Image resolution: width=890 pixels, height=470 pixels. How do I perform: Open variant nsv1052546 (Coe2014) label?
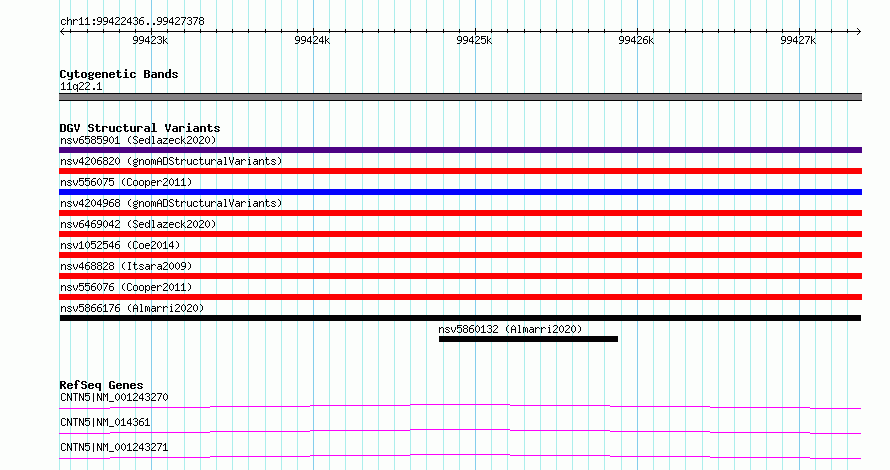(x=120, y=245)
